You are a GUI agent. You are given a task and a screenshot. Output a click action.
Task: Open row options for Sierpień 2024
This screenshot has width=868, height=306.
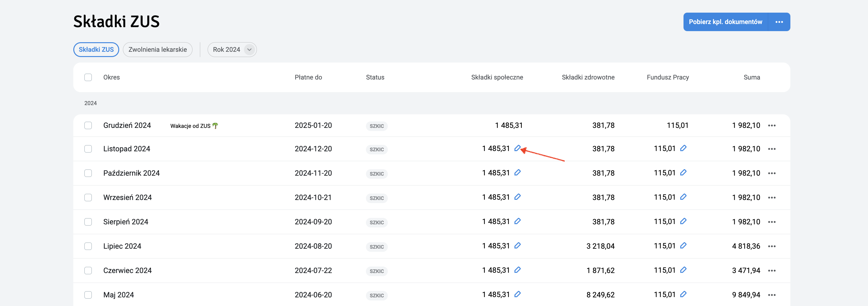click(772, 222)
